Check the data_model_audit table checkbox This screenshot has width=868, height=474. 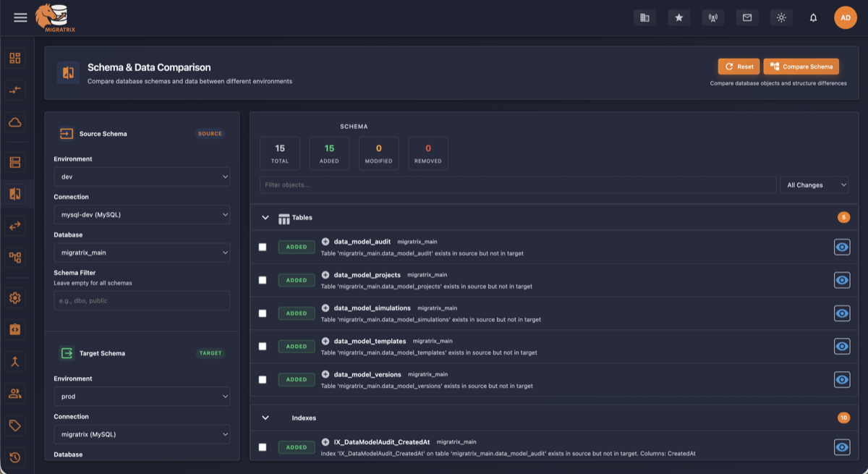click(x=263, y=247)
